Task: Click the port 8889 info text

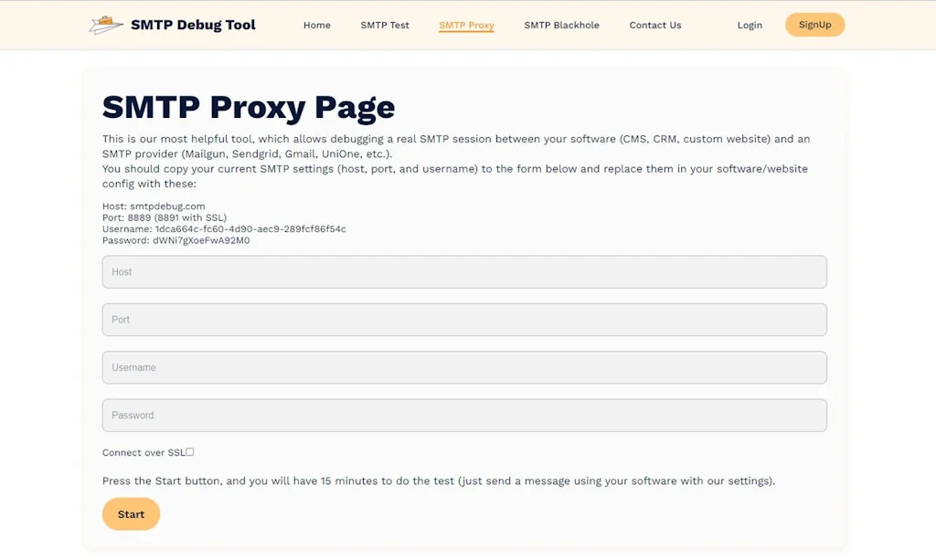Action: [x=167, y=217]
